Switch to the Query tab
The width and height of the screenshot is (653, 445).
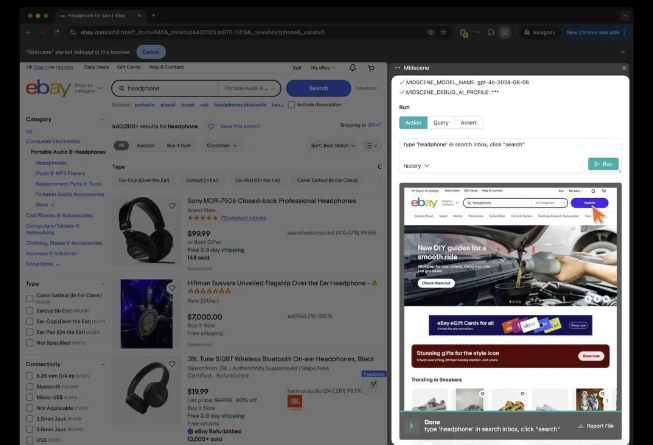tap(441, 122)
